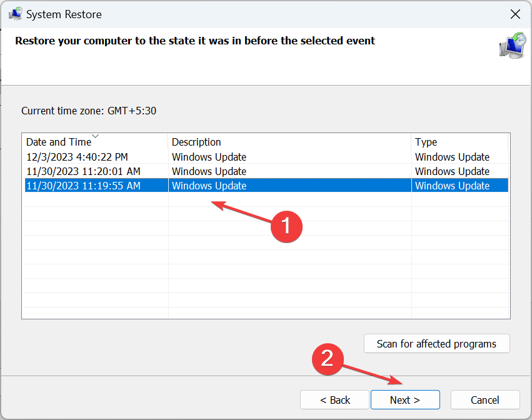The width and height of the screenshot is (532, 420).
Task: Go back with the Back button
Action: [335, 400]
